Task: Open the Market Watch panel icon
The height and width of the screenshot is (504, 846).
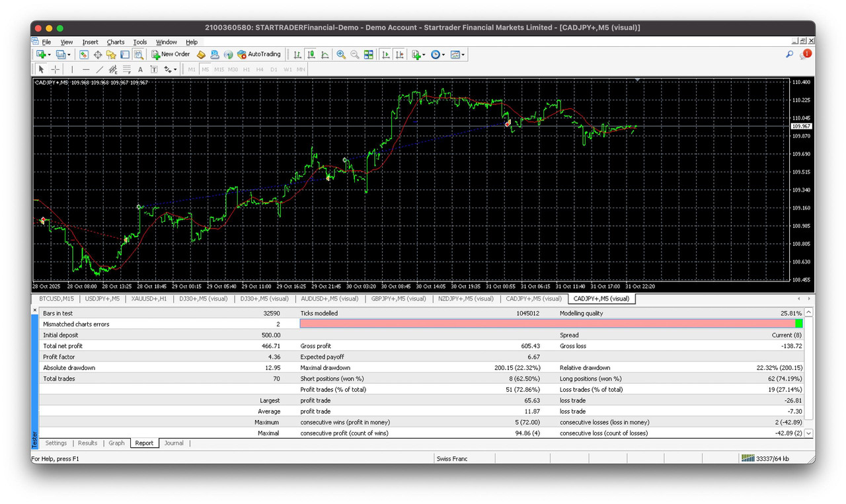Action: tap(83, 54)
